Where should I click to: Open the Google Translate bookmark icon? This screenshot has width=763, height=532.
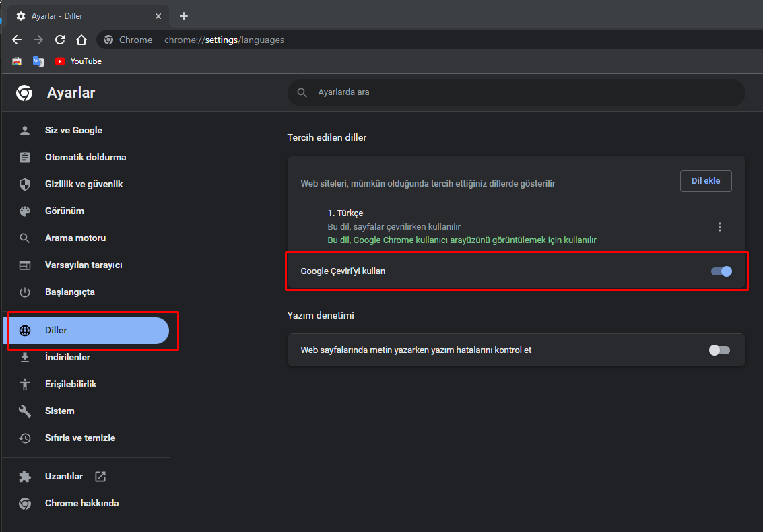(38, 61)
